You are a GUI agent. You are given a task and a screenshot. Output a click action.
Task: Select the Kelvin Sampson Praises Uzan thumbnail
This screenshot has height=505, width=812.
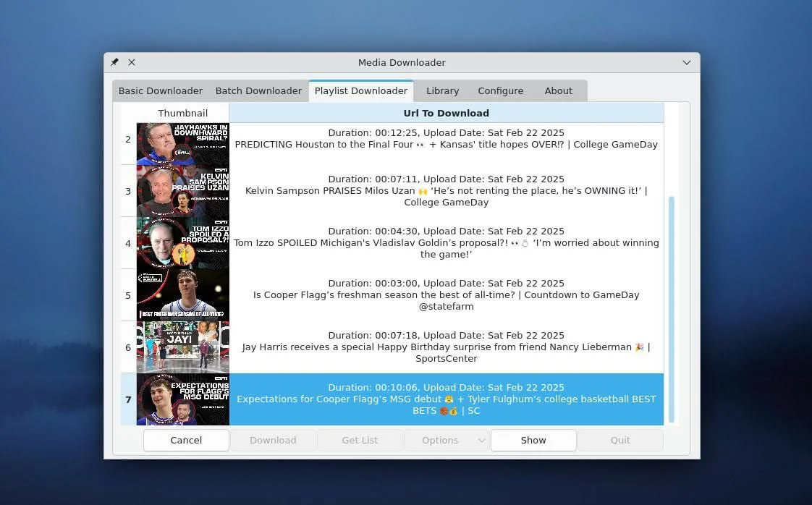pos(182,191)
